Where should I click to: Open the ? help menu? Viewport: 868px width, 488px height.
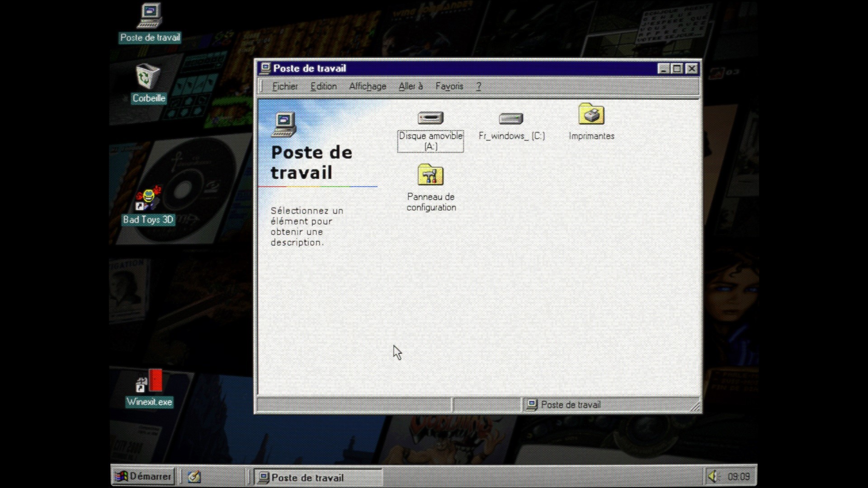pyautogui.click(x=479, y=86)
